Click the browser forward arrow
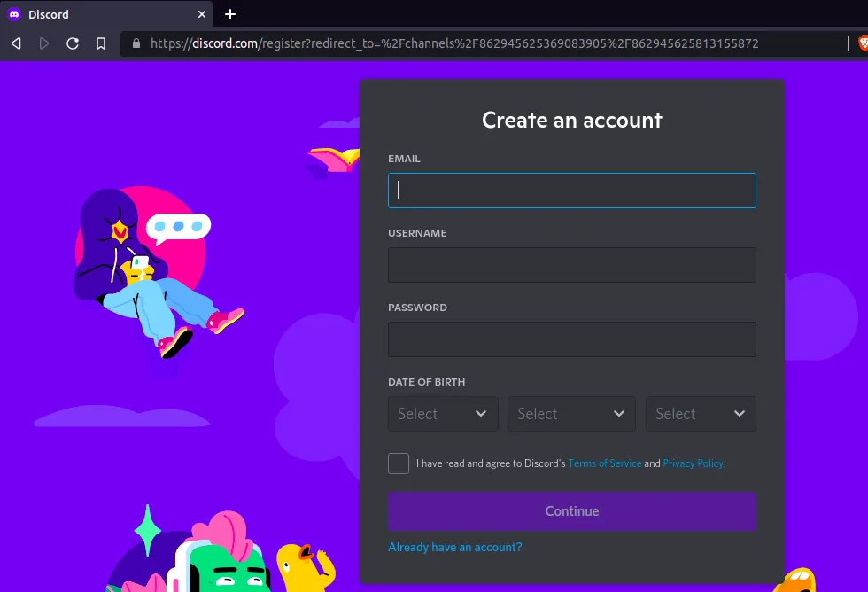 (44, 43)
